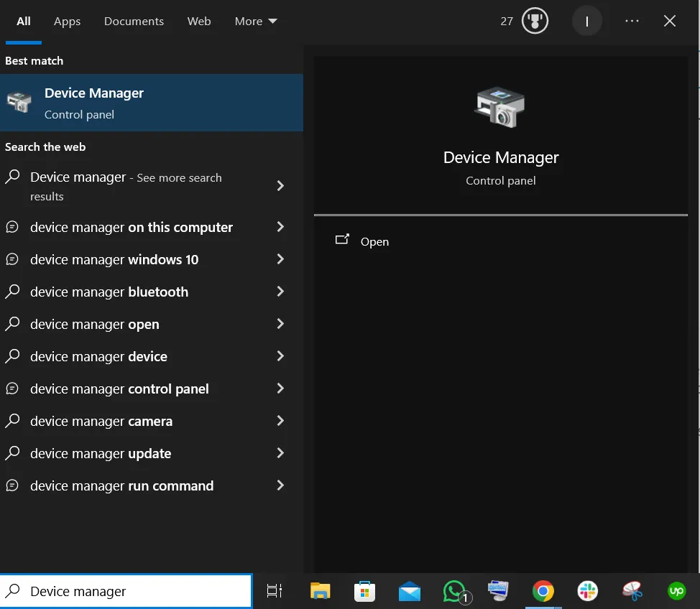This screenshot has height=609, width=700.
Task: Open the Upwork taskbar app
Action: click(676, 591)
